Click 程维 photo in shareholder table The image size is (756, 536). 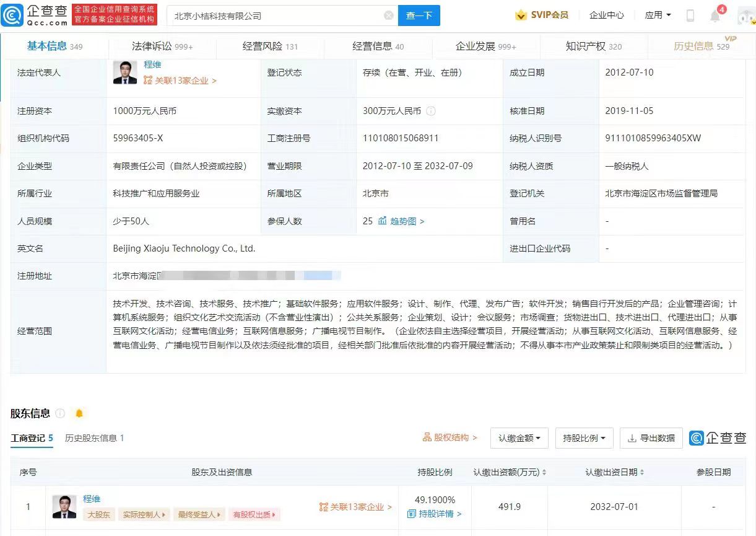(x=64, y=507)
